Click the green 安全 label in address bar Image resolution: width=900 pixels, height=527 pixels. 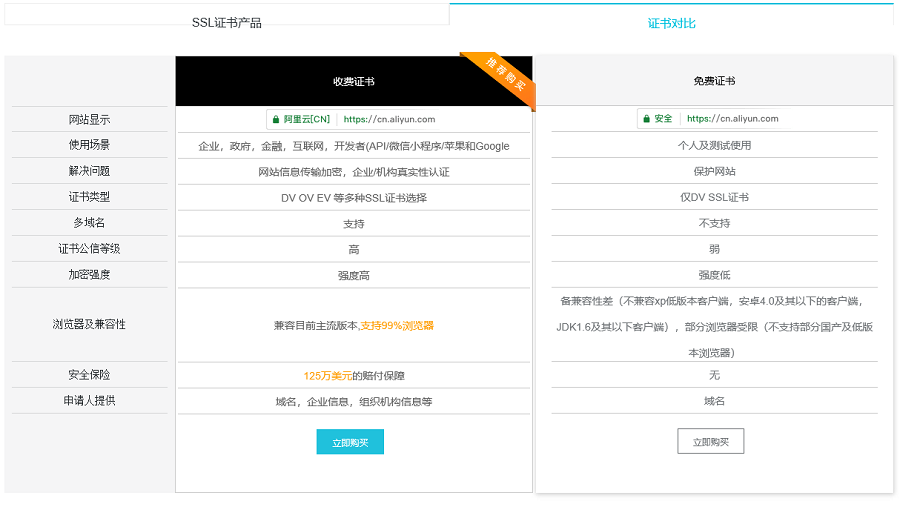click(663, 119)
